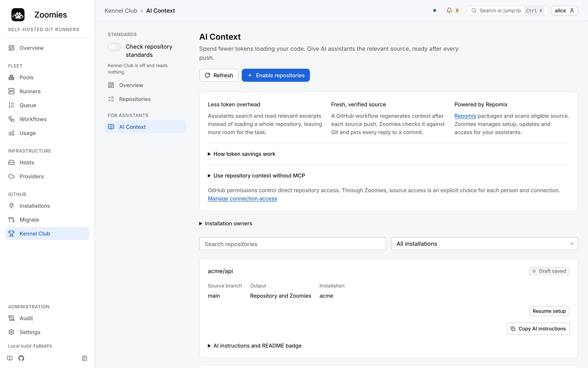Select AI Context in sub-navigation
Viewport: 588px width, 368px height.
tap(145, 127)
